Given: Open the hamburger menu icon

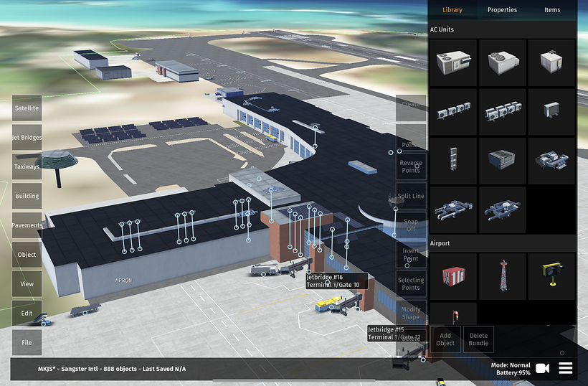Looking at the screenshot, I should coord(566,368).
